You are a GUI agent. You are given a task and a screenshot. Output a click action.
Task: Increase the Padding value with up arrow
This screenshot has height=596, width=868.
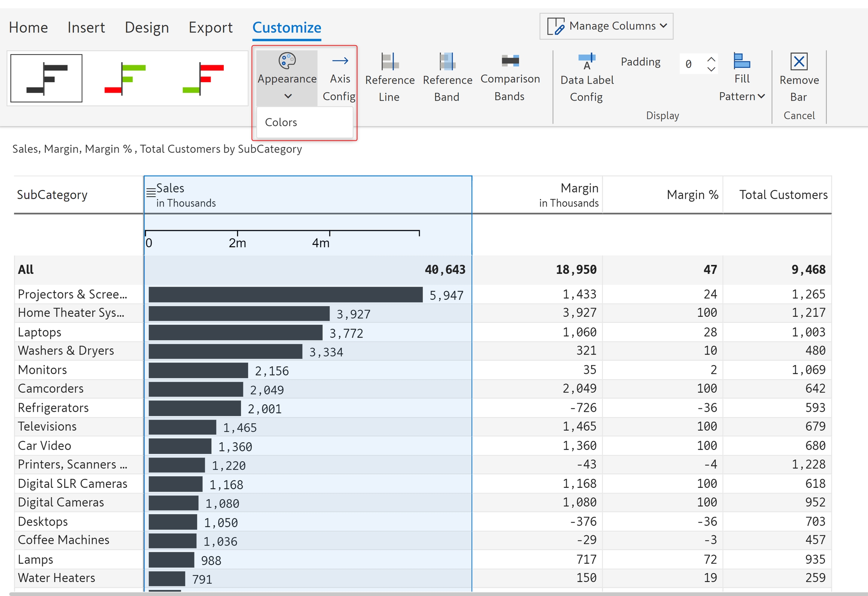click(711, 59)
